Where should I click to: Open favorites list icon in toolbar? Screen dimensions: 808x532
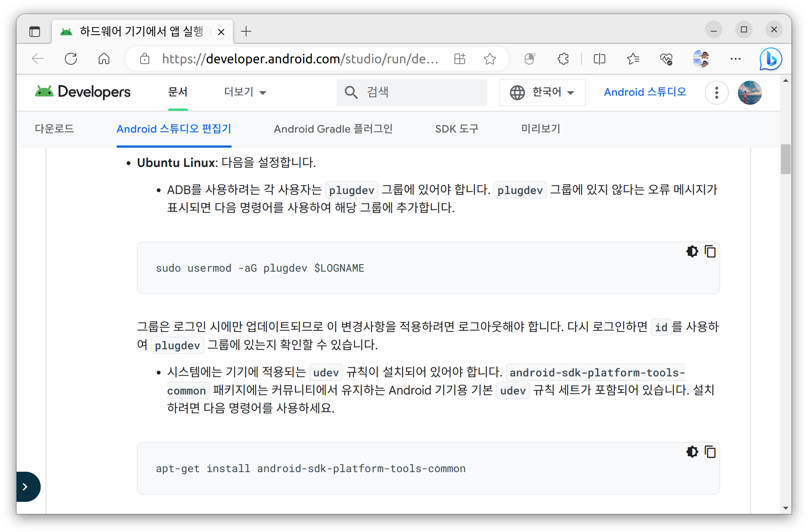click(x=633, y=59)
